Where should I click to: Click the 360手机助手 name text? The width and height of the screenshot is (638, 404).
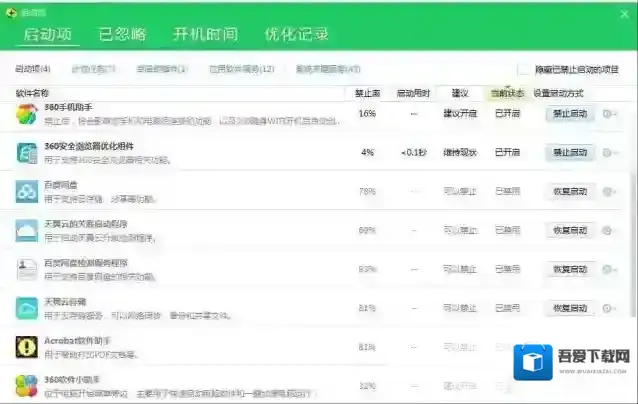point(68,107)
